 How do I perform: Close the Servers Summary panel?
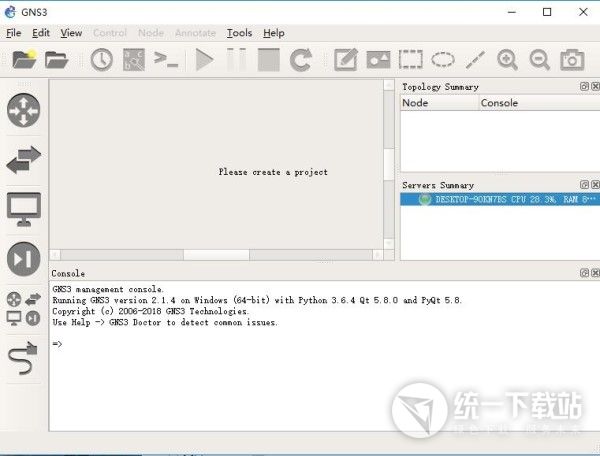[x=595, y=185]
